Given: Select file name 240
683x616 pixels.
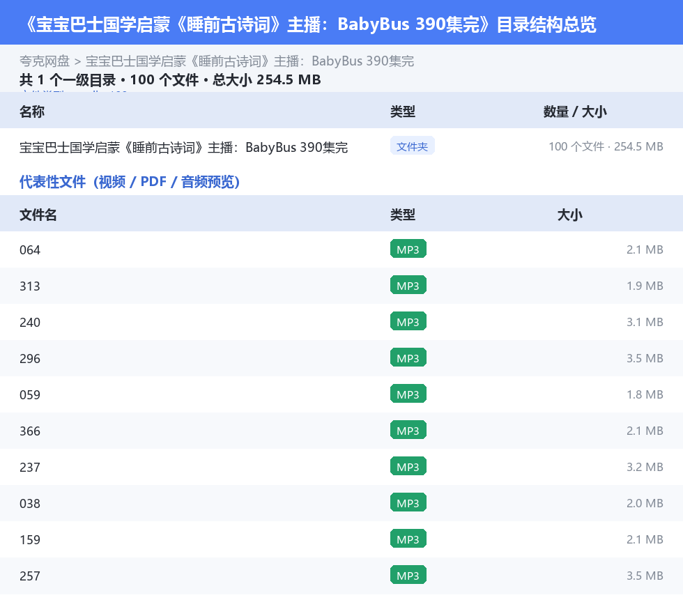Looking at the screenshot, I should [29, 323].
